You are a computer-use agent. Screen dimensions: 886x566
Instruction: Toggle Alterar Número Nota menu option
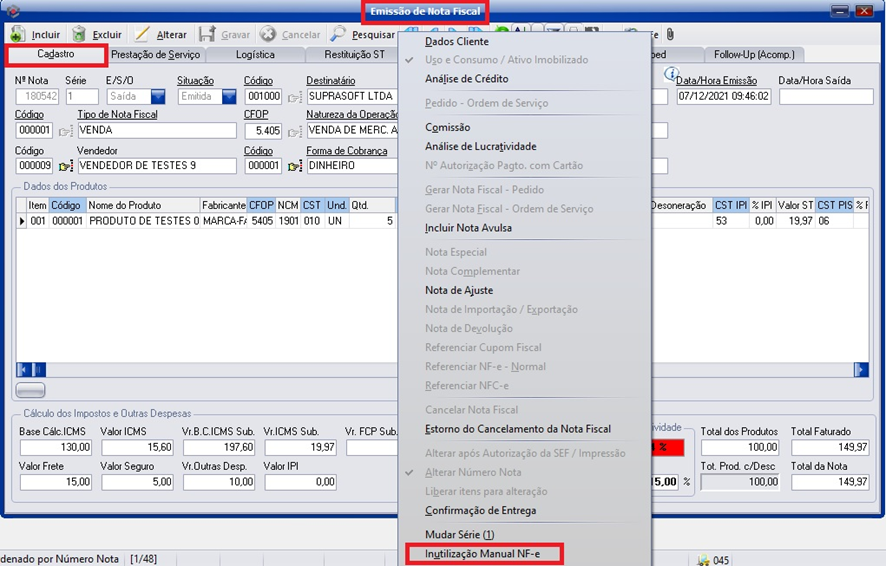pos(473,472)
